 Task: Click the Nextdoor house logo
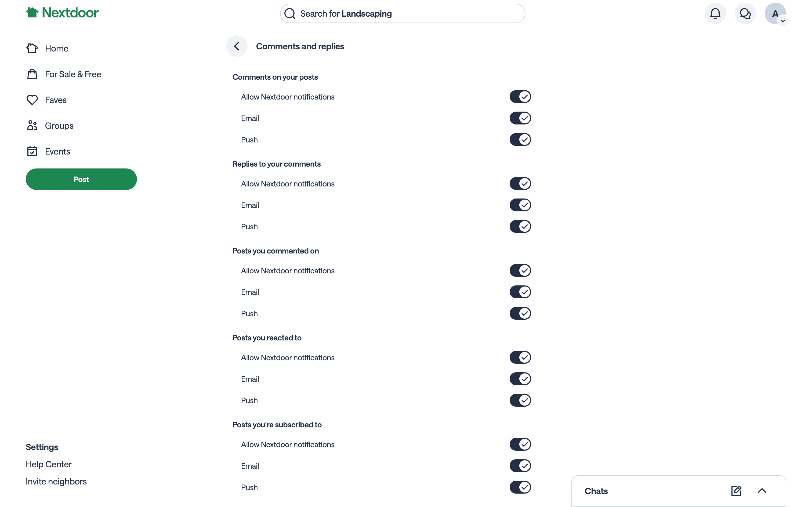click(32, 13)
